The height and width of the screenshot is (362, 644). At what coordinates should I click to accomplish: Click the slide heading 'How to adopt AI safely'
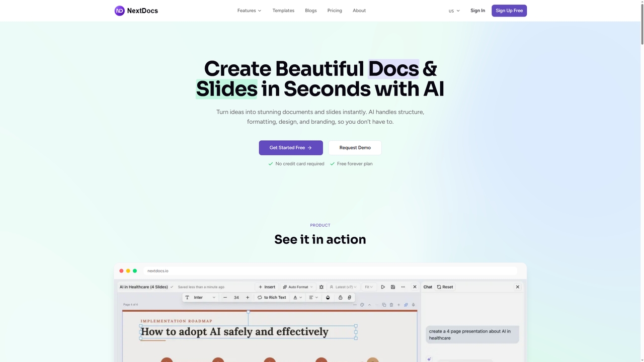click(x=234, y=332)
